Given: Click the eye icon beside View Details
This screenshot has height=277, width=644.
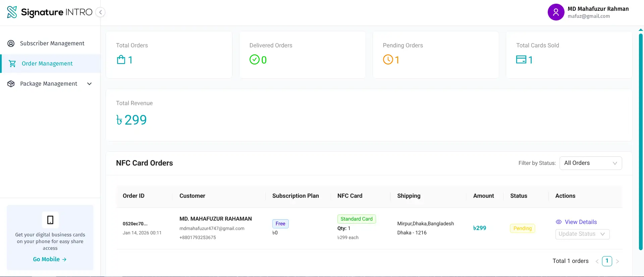Looking at the screenshot, I should [558, 222].
